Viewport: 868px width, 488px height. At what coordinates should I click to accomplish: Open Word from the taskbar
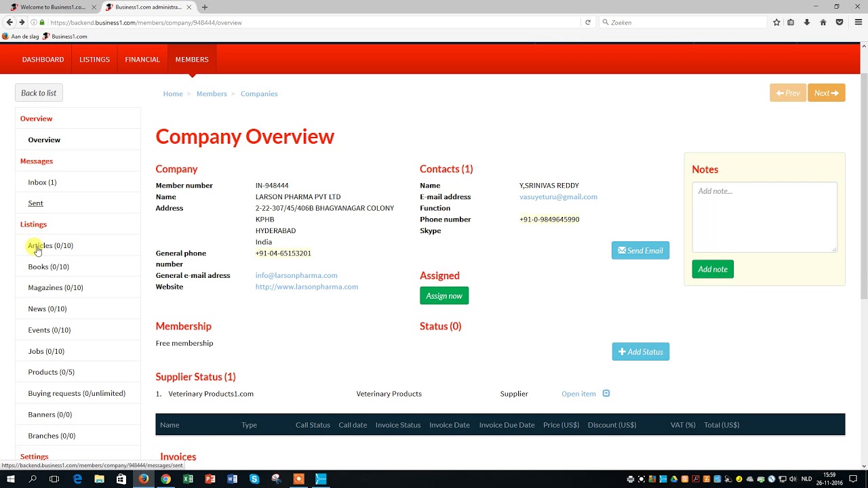coord(232,479)
